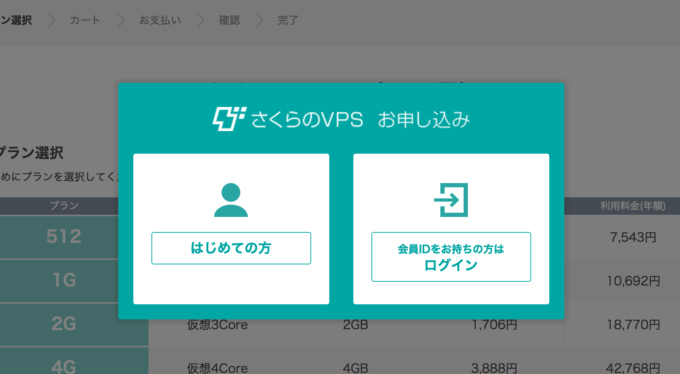
Task: Click the さくらのVPS お申し込み dialog title
Action: (x=360, y=119)
